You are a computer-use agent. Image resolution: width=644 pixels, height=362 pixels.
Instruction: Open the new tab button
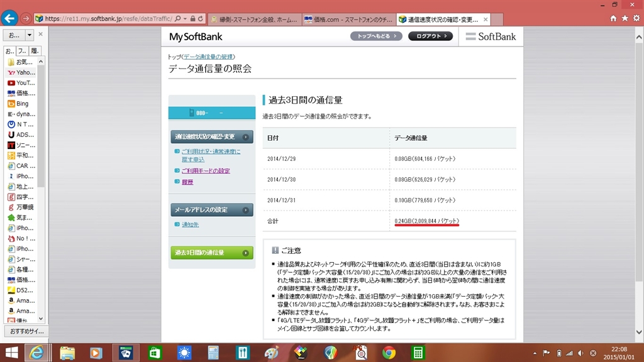coord(497,19)
